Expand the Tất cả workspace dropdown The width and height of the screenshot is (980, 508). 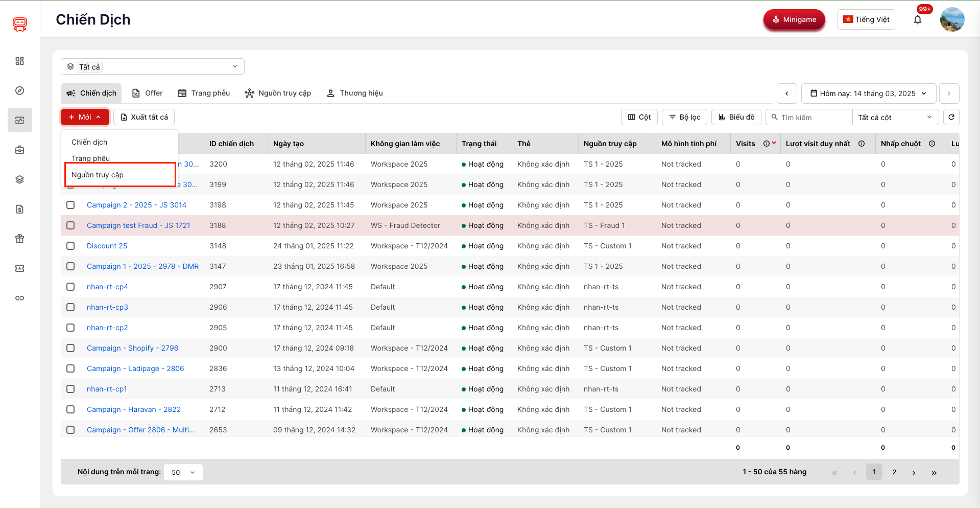(x=152, y=66)
